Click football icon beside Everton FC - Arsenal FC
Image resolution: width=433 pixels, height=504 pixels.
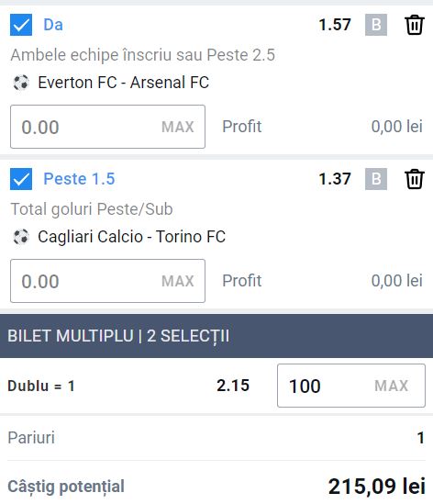[x=21, y=83]
